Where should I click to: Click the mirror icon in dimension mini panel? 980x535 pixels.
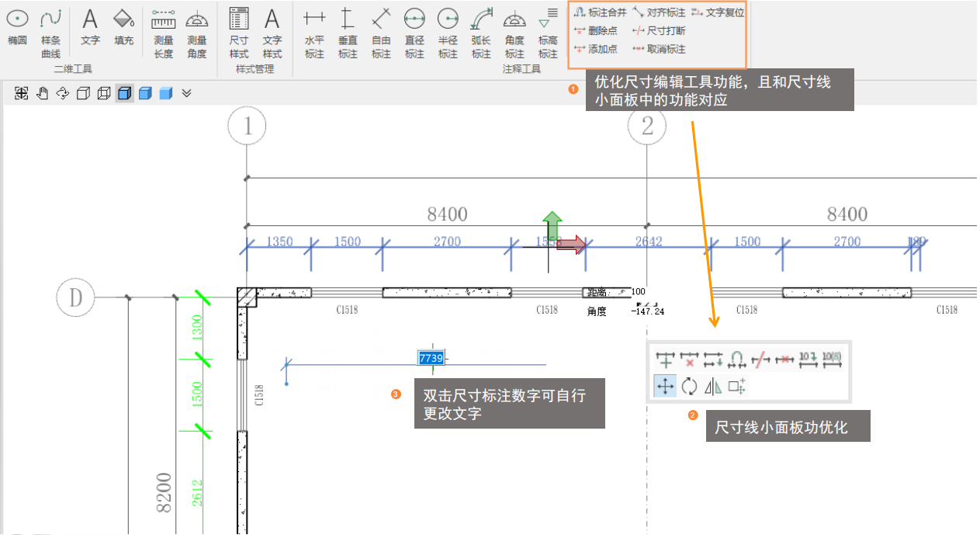pyautogui.click(x=712, y=386)
